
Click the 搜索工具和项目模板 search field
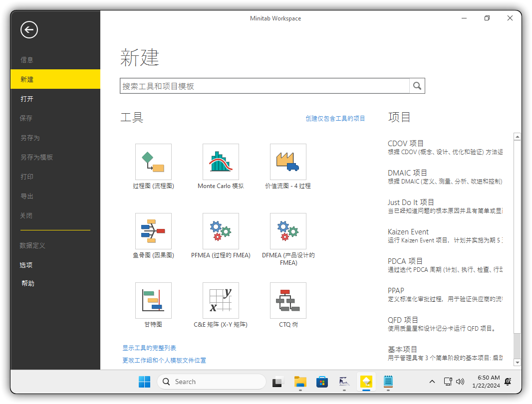point(265,86)
